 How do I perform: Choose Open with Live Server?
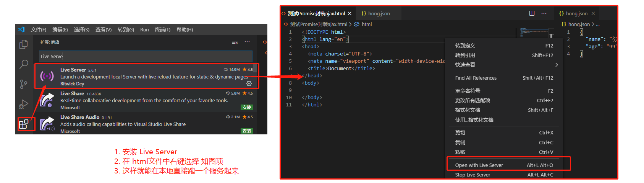479,165
